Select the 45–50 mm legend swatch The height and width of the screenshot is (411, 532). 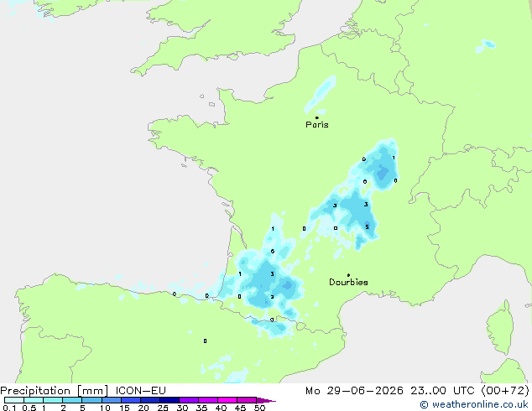[247, 400]
